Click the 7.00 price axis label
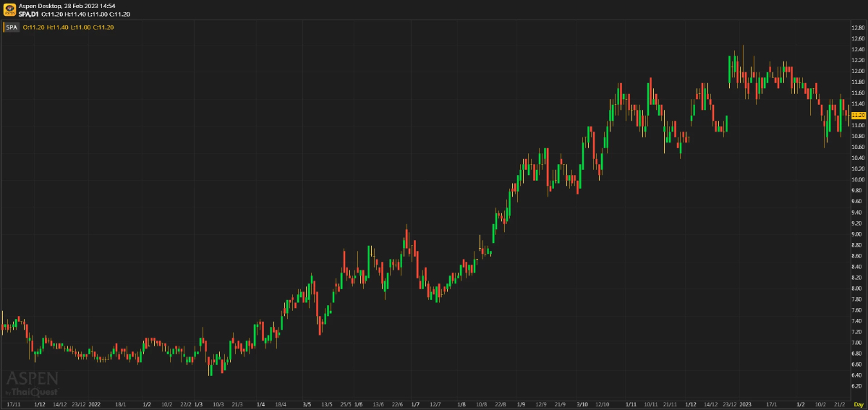The height and width of the screenshot is (410, 868). pyautogui.click(x=858, y=343)
